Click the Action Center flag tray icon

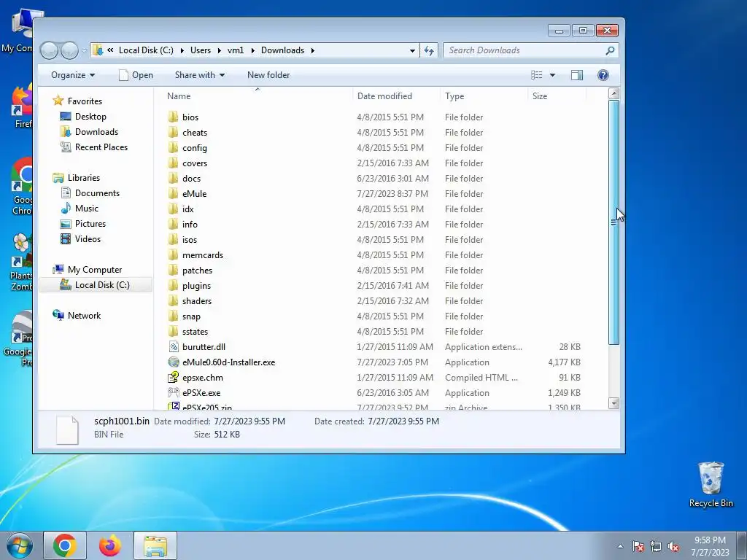pyautogui.click(x=638, y=547)
